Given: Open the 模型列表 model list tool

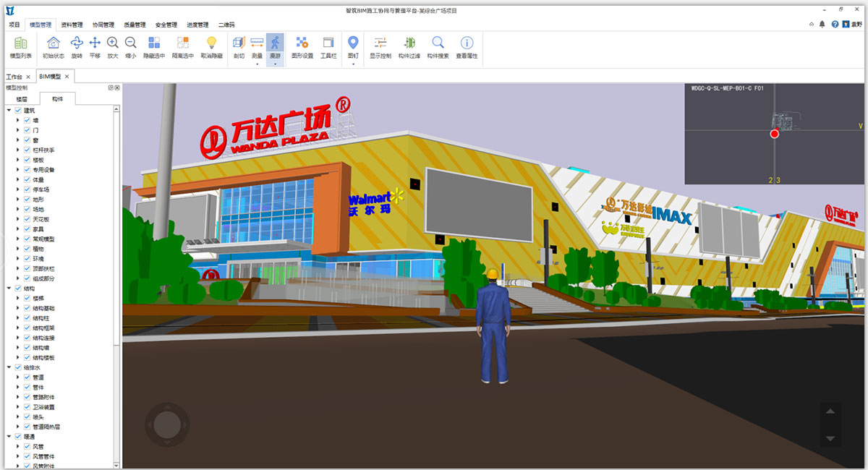Looking at the screenshot, I should click(20, 48).
